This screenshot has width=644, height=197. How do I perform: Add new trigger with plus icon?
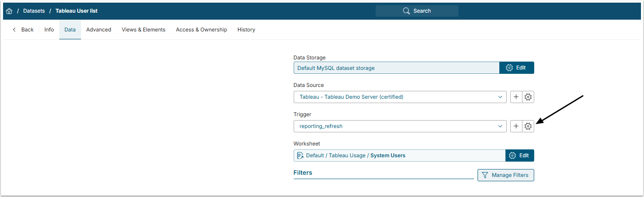pos(516,126)
